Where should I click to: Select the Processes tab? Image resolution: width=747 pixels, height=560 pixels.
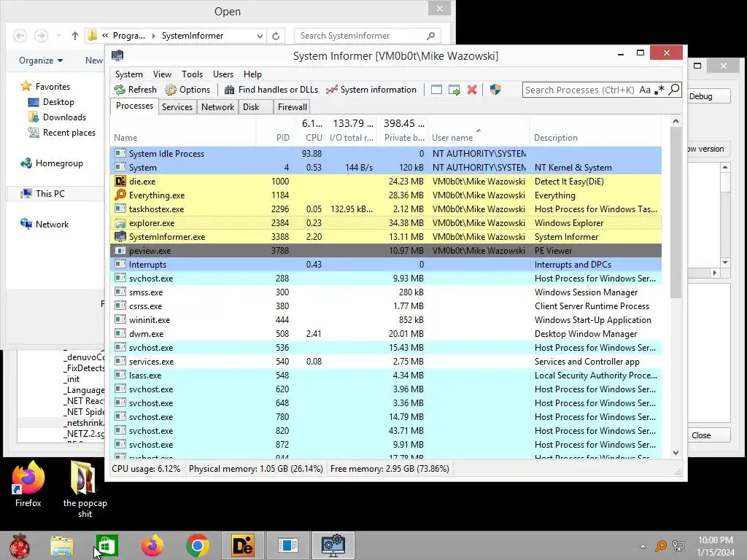(134, 106)
